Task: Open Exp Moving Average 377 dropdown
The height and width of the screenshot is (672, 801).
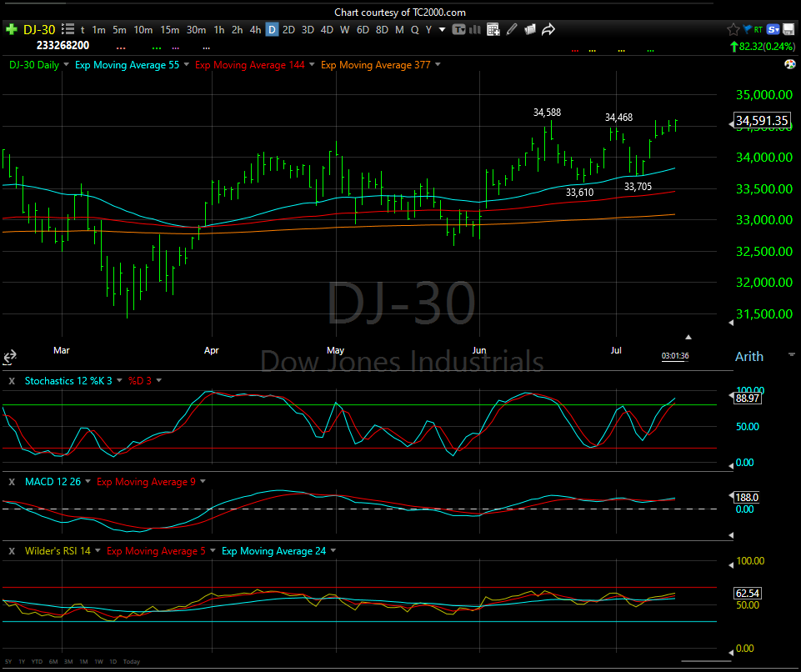Action: (438, 65)
